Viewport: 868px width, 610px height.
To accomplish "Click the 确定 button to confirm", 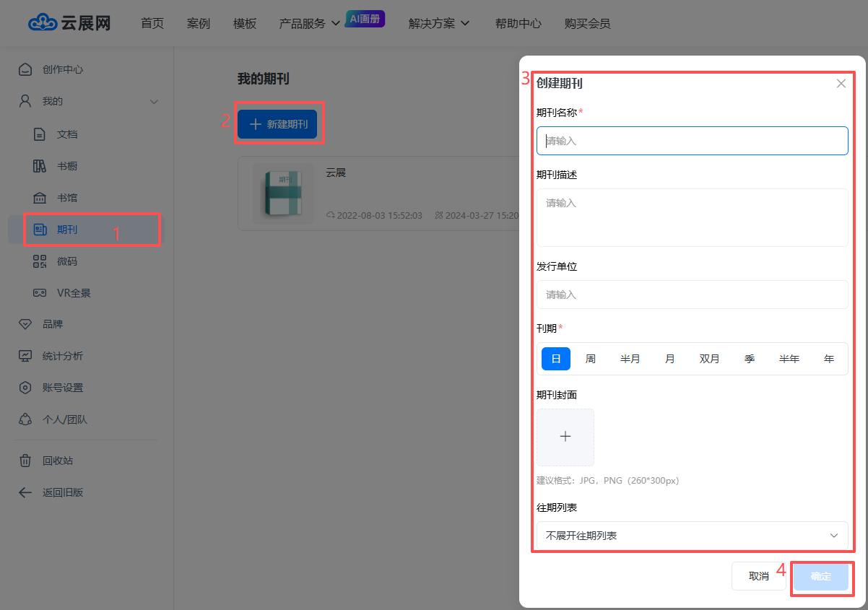I will 820,576.
